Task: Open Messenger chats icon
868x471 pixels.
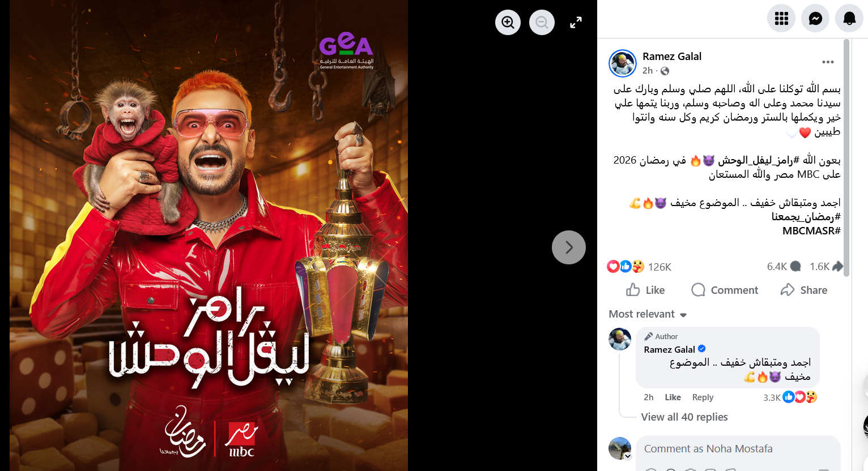Action: tap(815, 19)
